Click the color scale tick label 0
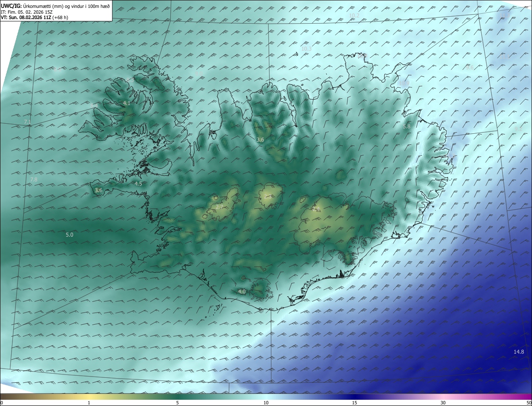 pos(1,403)
